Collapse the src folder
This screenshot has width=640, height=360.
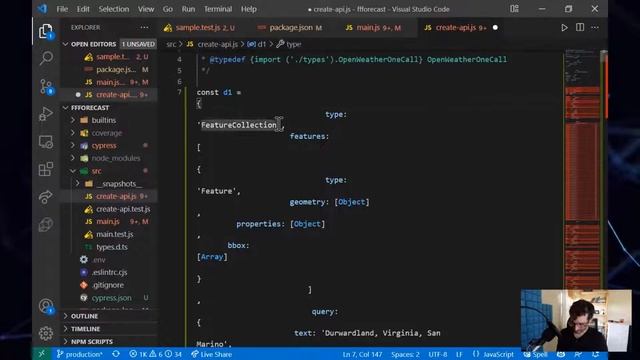tap(96, 171)
